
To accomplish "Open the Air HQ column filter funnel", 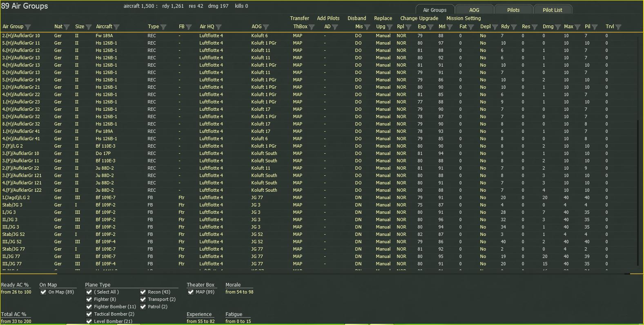I will pos(218,27).
